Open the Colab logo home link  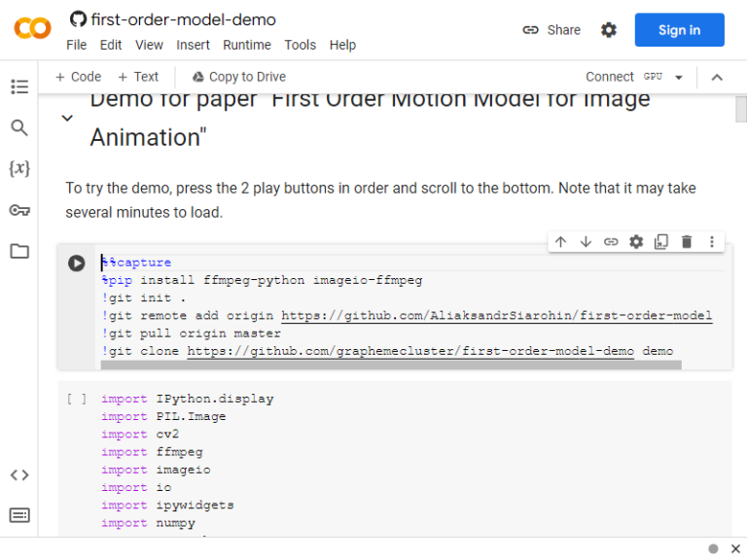point(32,28)
